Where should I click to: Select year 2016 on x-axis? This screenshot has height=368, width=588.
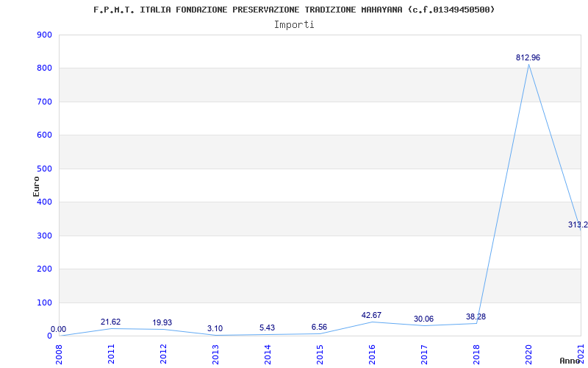pyautogui.click(x=372, y=355)
